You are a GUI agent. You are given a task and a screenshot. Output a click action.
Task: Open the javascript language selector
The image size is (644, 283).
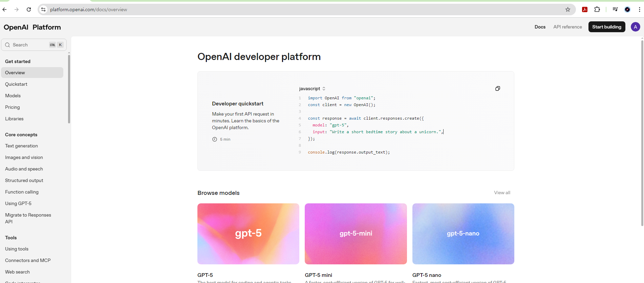click(x=312, y=88)
